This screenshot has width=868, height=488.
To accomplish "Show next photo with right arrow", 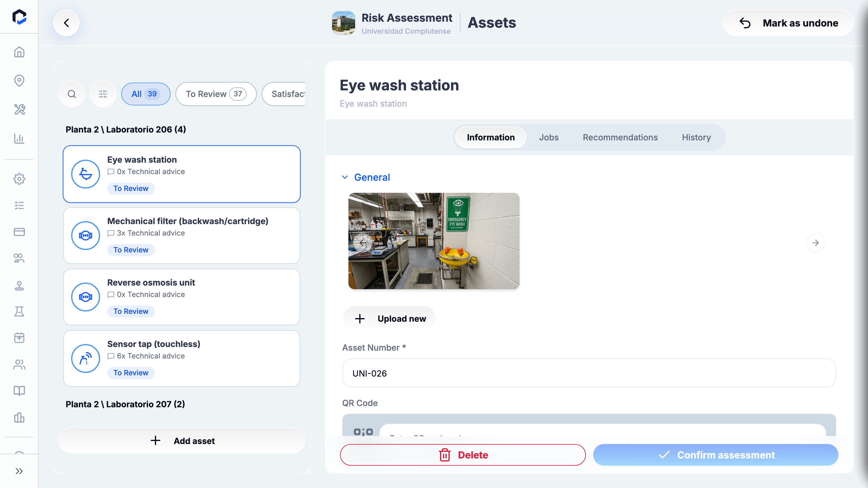I will coord(816,242).
